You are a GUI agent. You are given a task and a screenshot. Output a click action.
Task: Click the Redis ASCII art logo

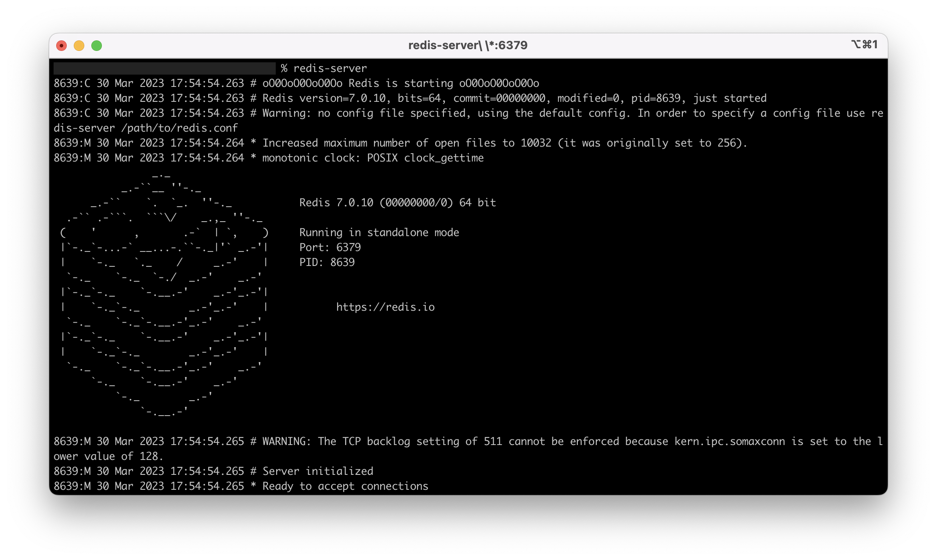pyautogui.click(x=164, y=293)
